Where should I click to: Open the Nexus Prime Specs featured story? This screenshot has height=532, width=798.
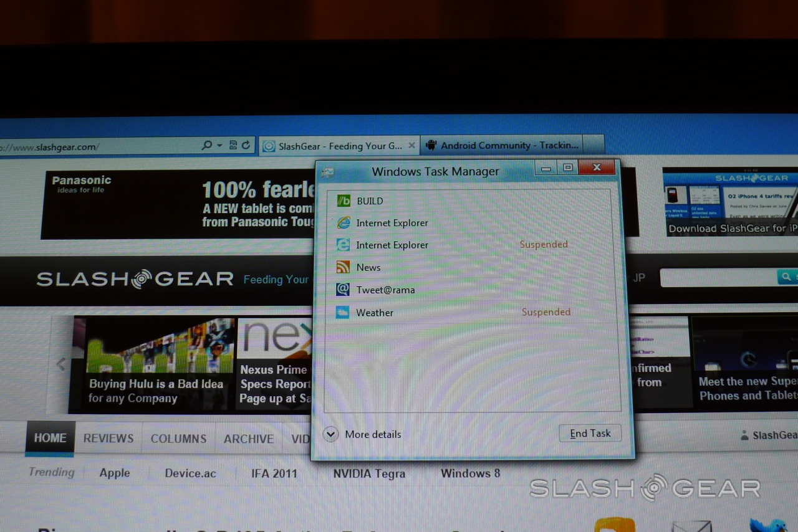click(x=274, y=364)
